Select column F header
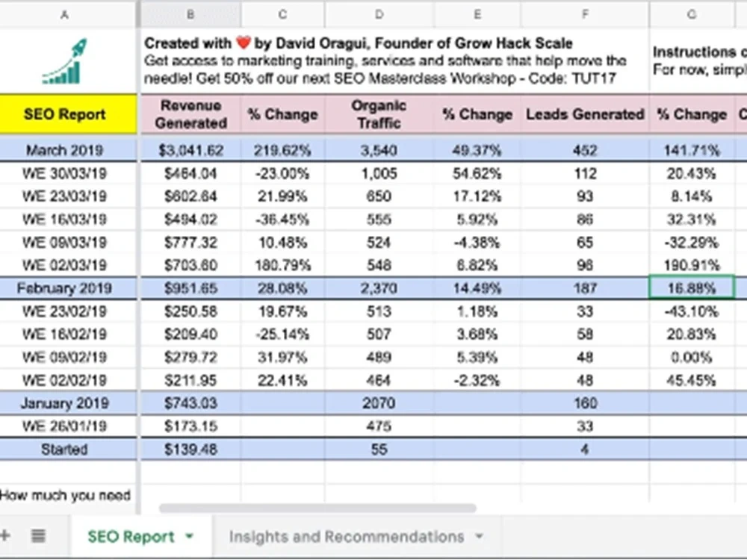 point(585,15)
